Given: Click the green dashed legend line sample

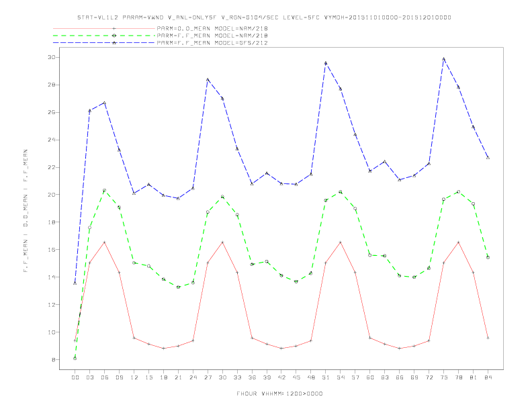Looking at the screenshot, I should (x=104, y=36).
